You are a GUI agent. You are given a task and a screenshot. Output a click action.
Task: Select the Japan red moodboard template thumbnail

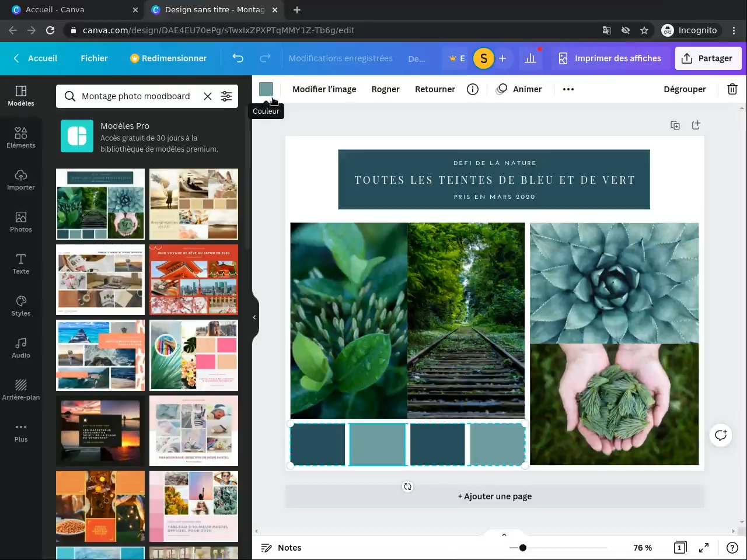tap(194, 280)
